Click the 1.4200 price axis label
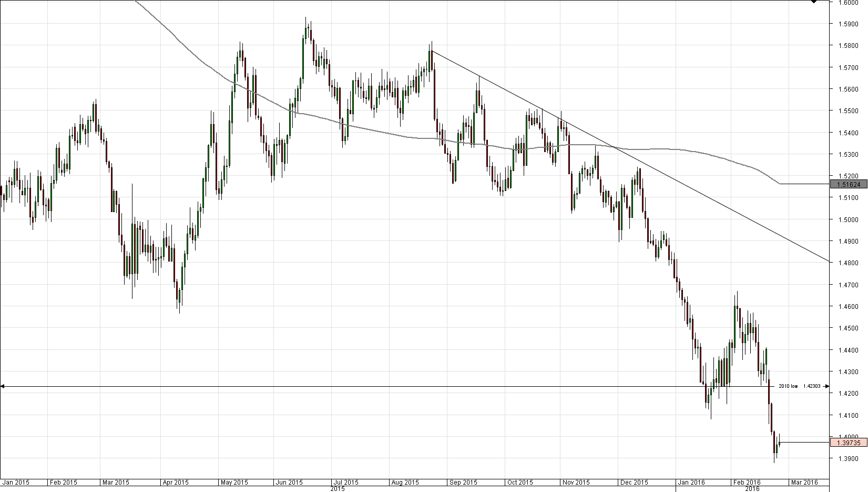 849,394
